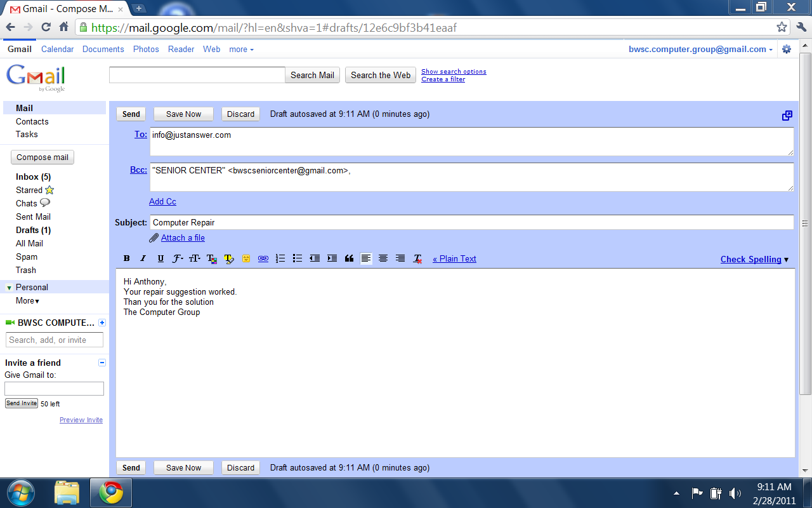The height and width of the screenshot is (508, 812).
Task: Insert a hyperlink into the message
Action: tap(263, 258)
